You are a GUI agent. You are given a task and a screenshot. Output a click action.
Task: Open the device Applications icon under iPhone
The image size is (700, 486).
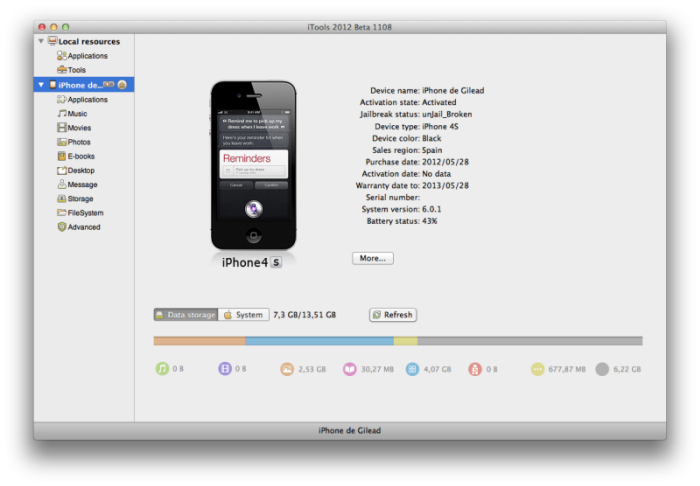[62, 99]
